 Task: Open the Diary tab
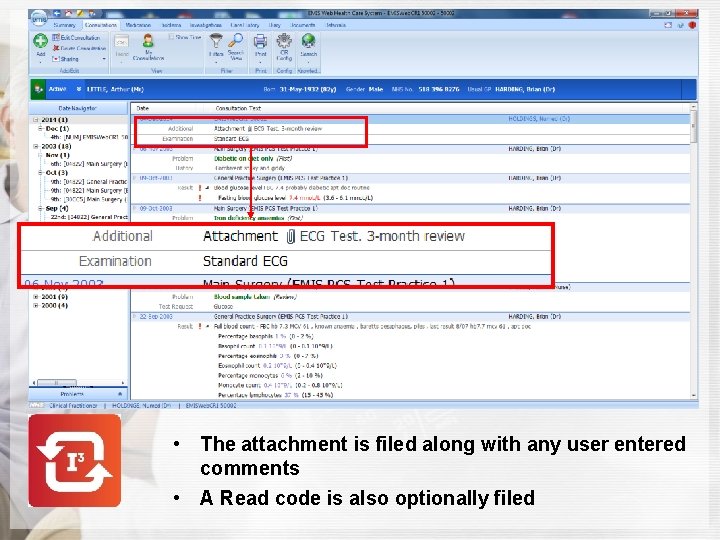point(275,25)
